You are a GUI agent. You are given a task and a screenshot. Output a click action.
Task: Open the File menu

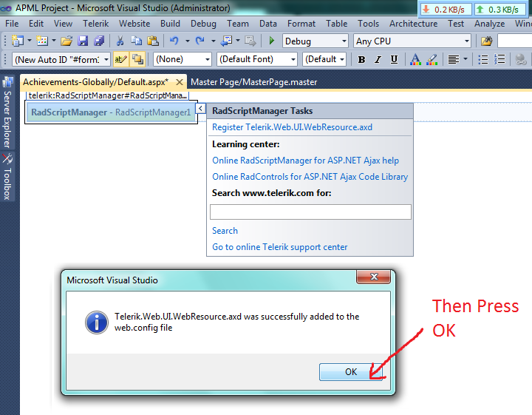12,24
